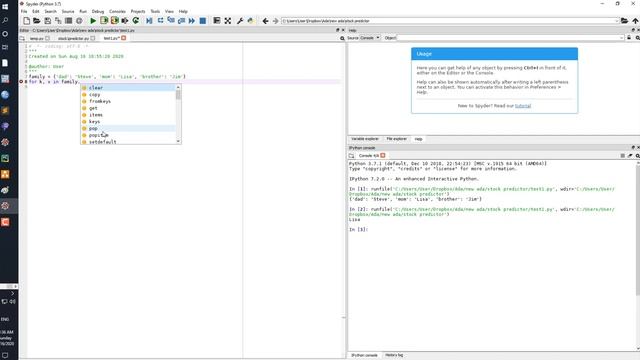Expand Object field dropdown in Help
This screenshot has height=360, width=640.
621,38
